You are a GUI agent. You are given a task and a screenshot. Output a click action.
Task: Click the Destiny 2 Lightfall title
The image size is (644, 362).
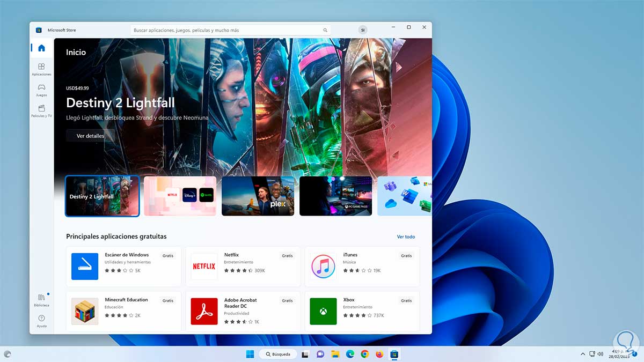tap(120, 103)
